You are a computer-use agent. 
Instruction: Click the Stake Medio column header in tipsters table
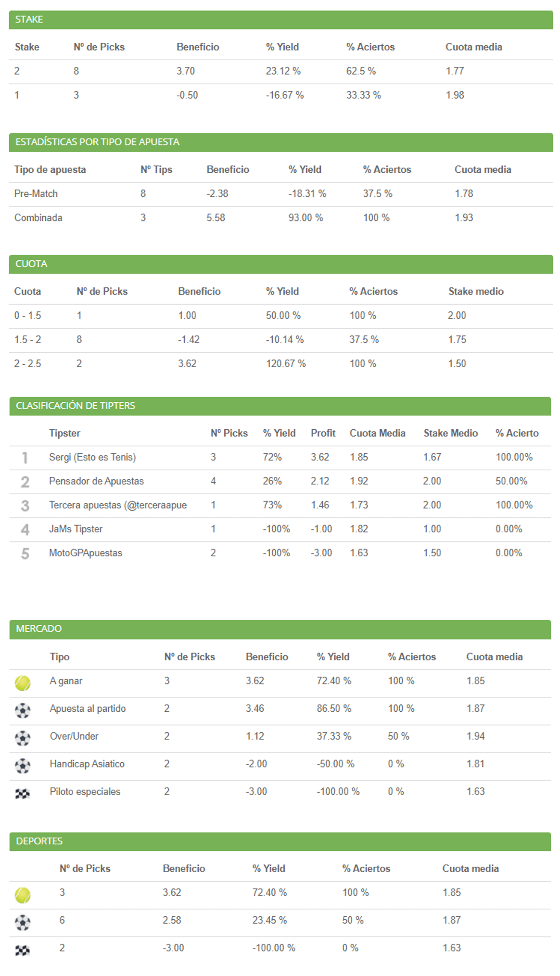450,433
